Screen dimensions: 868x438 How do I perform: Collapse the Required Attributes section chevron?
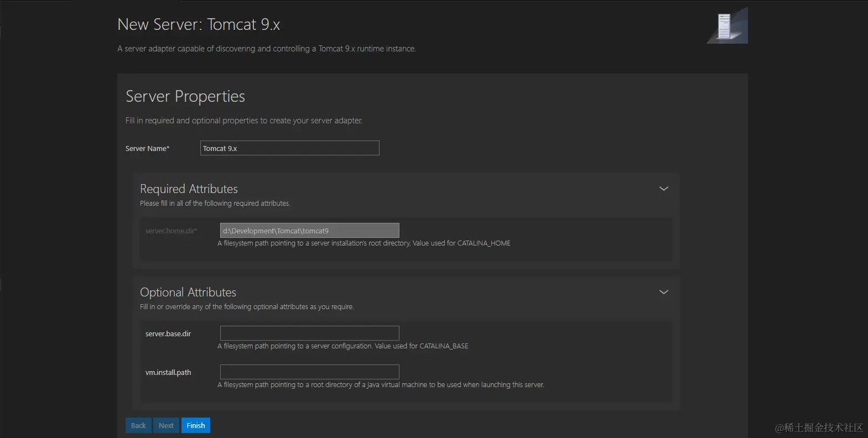pos(664,189)
